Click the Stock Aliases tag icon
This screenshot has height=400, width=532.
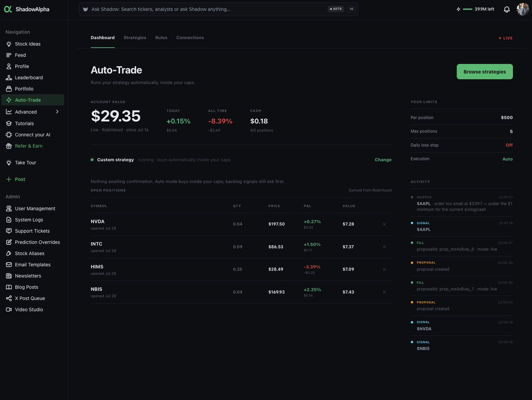coord(9,253)
